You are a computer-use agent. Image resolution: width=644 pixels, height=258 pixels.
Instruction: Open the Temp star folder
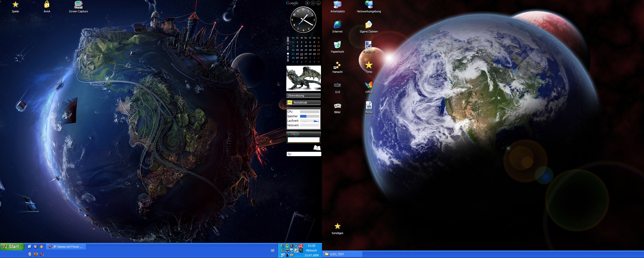(x=369, y=67)
